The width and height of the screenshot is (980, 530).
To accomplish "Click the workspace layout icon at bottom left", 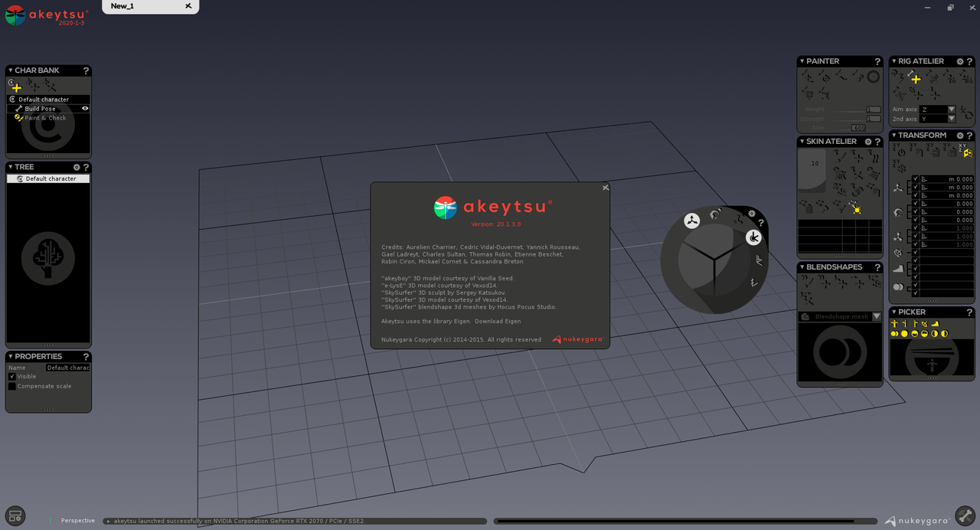I will 15,516.
